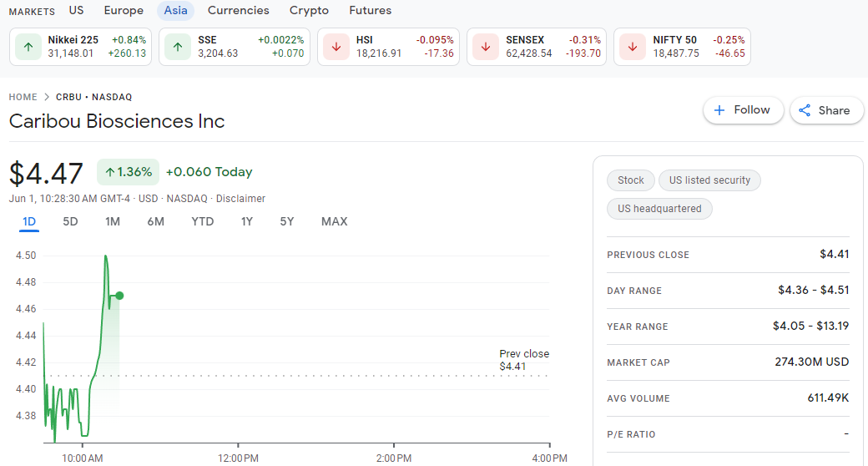Click the 12:00 PM axis label

238,458
